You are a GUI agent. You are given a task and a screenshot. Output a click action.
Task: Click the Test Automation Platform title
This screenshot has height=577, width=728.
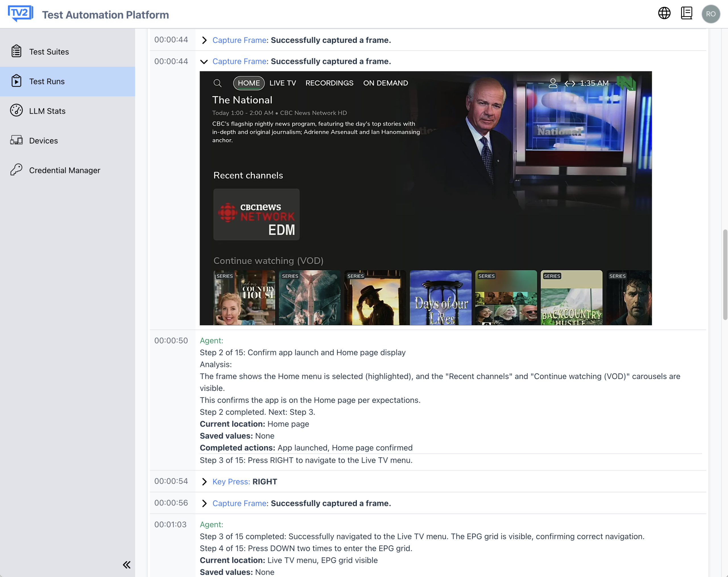105,14
